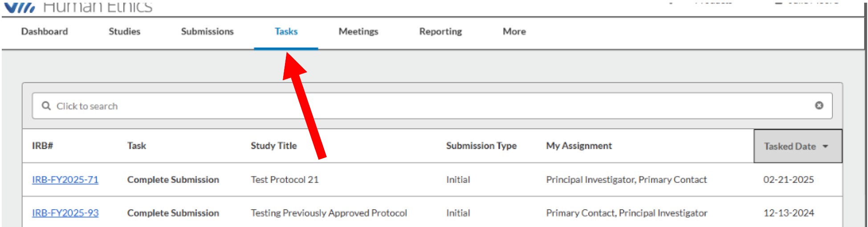Select the Tasks tab
The height and width of the screenshot is (227, 868).
point(286,32)
